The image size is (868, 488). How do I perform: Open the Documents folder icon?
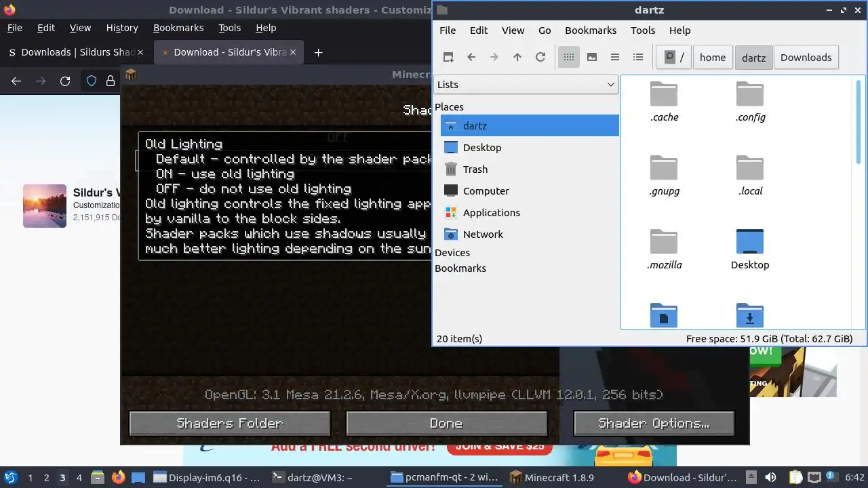pyautogui.click(x=664, y=315)
